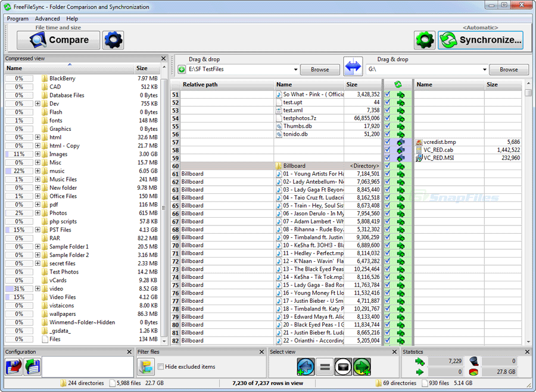Change sync action for Billboard directory row 60
This screenshot has width=536, height=392.
tap(401, 166)
